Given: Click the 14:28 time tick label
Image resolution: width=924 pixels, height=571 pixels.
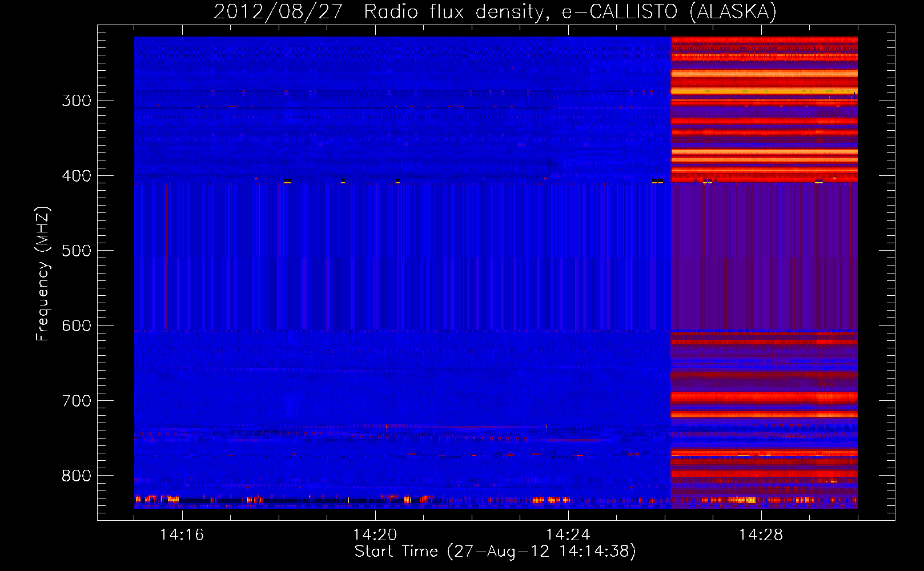Looking at the screenshot, I should [x=761, y=534].
